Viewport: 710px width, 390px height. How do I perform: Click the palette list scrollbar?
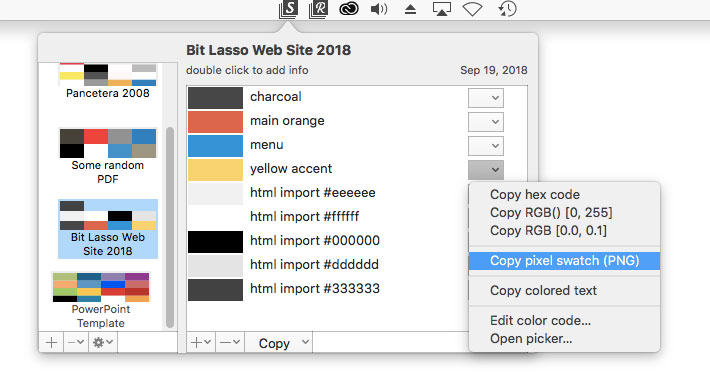[170, 227]
